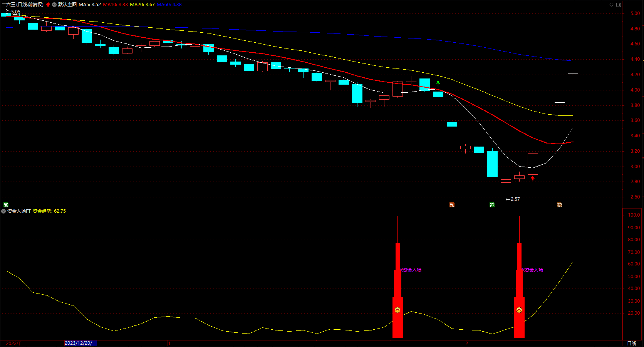Screen dimensions: 644x347
Task: Click the green 跌 event marker
Action: (x=492, y=205)
